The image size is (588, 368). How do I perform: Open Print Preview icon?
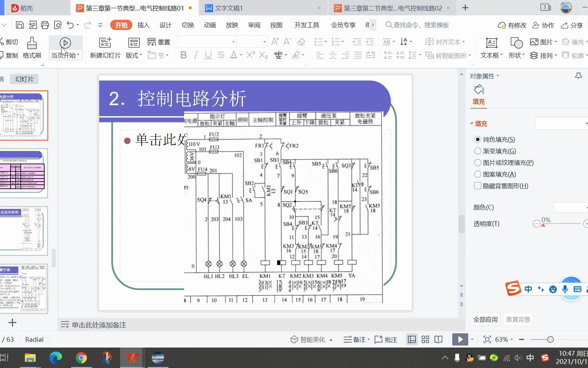tap(58, 25)
